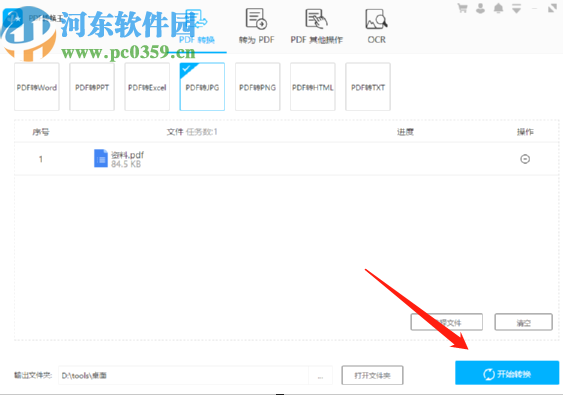Click the PDF 其他操作 hand icon
Screen dimensions: 563x395
[316, 19]
